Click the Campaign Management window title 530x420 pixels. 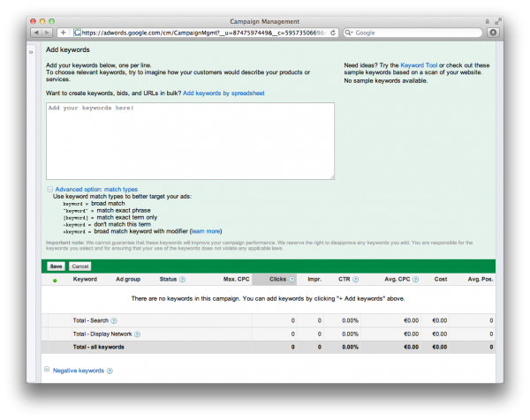pyautogui.click(x=264, y=21)
